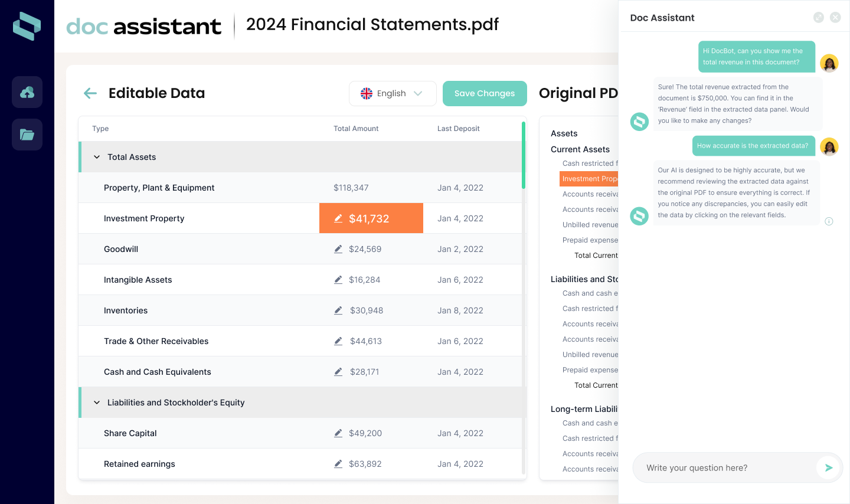
Task: Close the Doc Assistant chat panel
Action: 835,18
